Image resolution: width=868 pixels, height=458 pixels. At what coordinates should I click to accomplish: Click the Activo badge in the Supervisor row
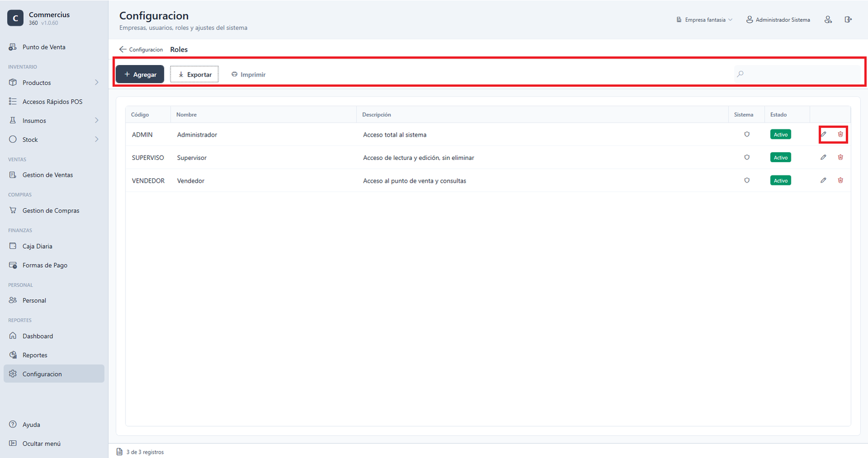point(781,157)
